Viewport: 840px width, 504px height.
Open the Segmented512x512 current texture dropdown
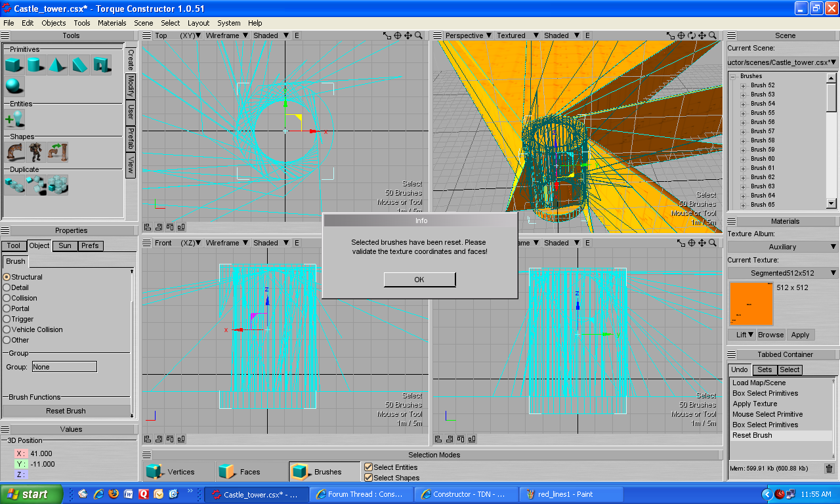[x=782, y=273]
